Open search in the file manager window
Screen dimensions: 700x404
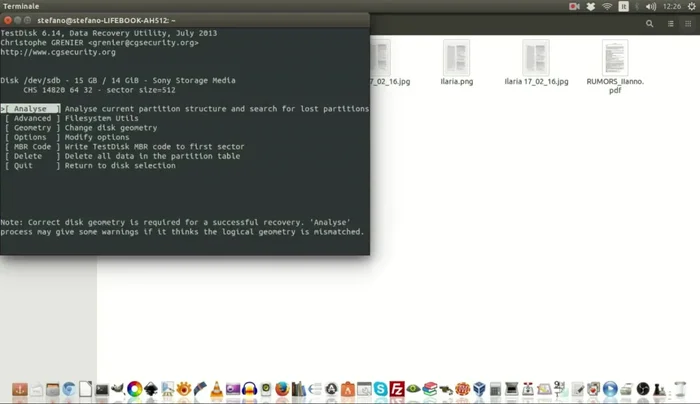[x=650, y=24]
